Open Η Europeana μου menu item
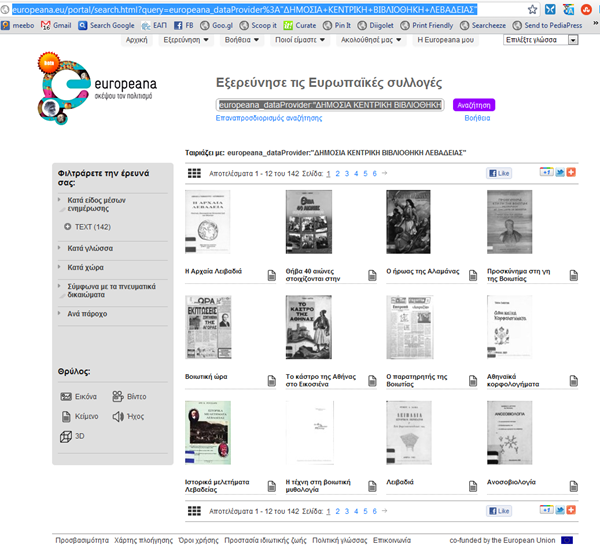Viewport: 600px width, 548px height. click(445, 39)
